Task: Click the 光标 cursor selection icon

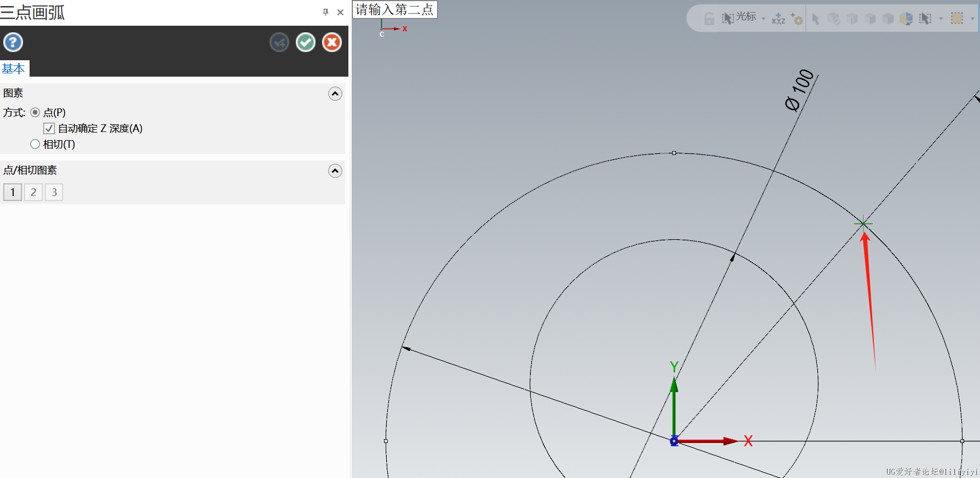Action: click(x=727, y=19)
